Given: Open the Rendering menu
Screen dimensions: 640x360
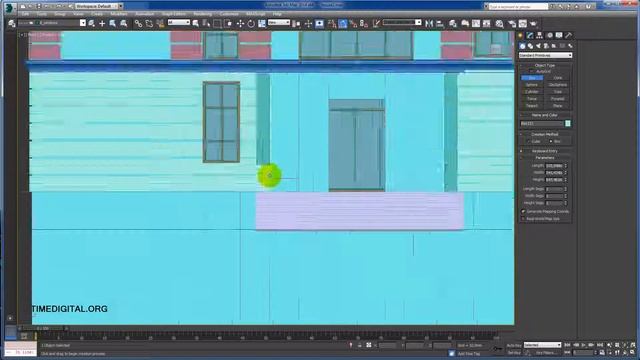Looking at the screenshot, I should [202, 14].
